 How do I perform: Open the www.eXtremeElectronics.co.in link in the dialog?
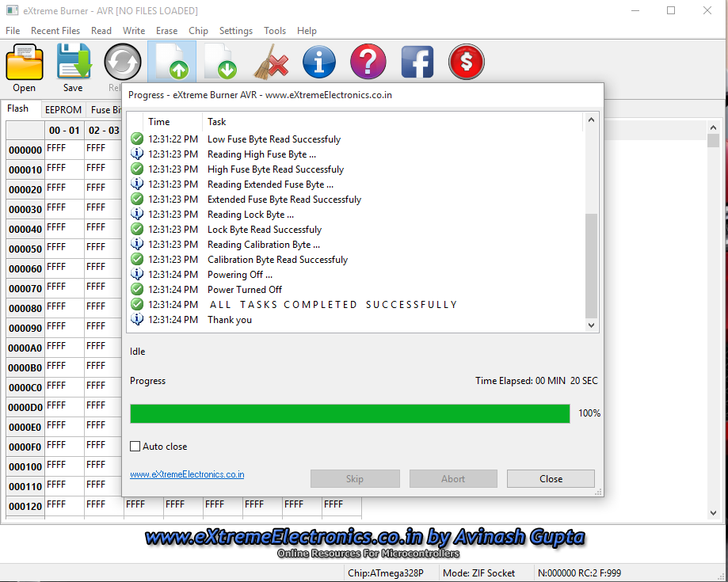[x=187, y=474]
